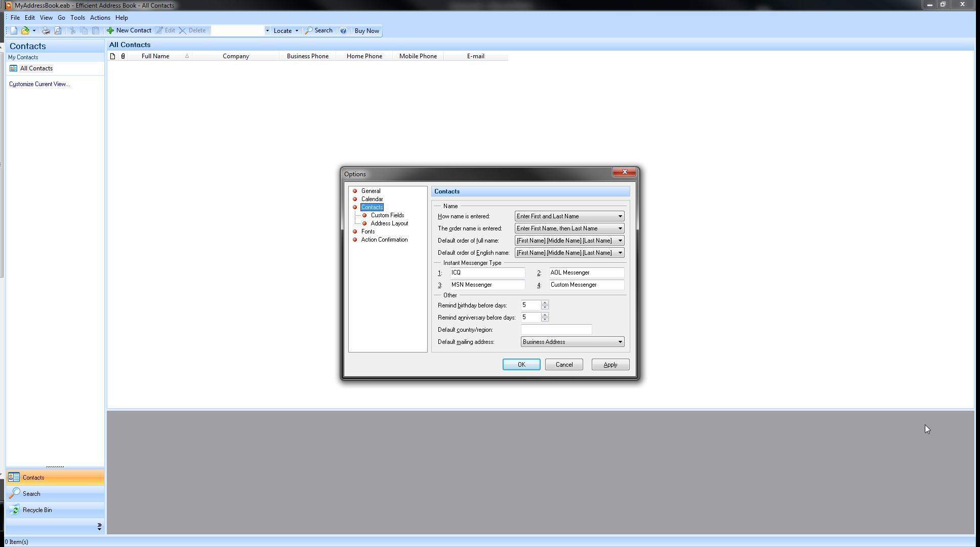Click the navigation pane configure chevron

99,527
